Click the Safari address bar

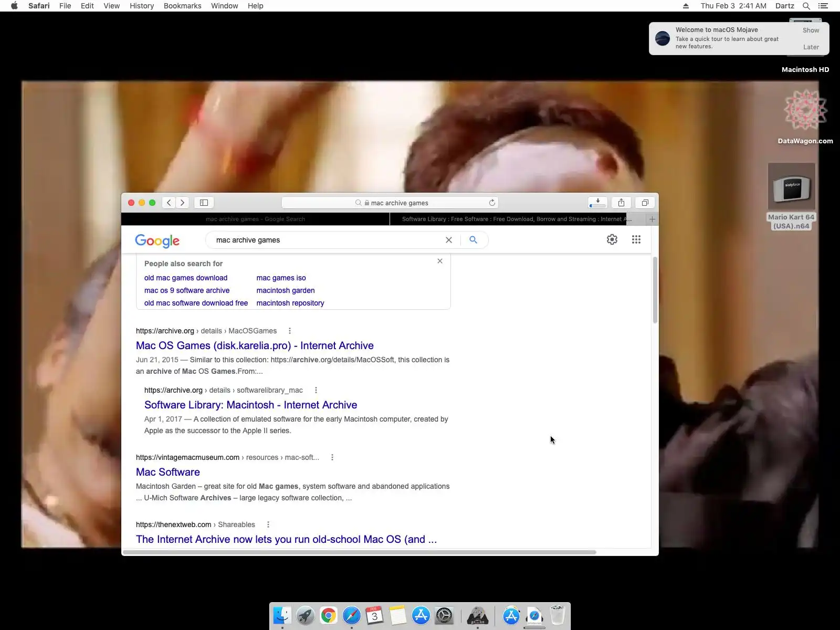(x=390, y=203)
